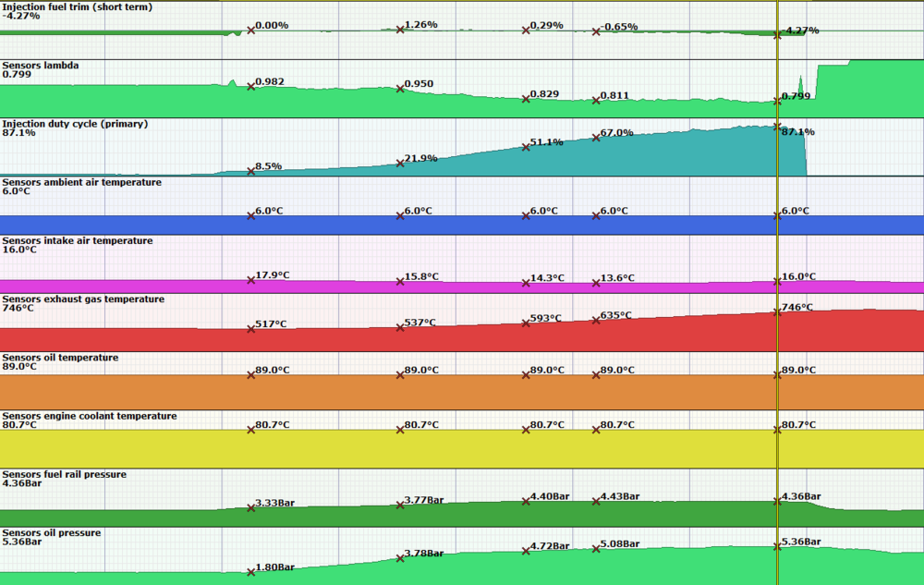Click the 4.36Bar readout under the fuel rail title
This screenshot has height=585, width=924.
[22, 483]
